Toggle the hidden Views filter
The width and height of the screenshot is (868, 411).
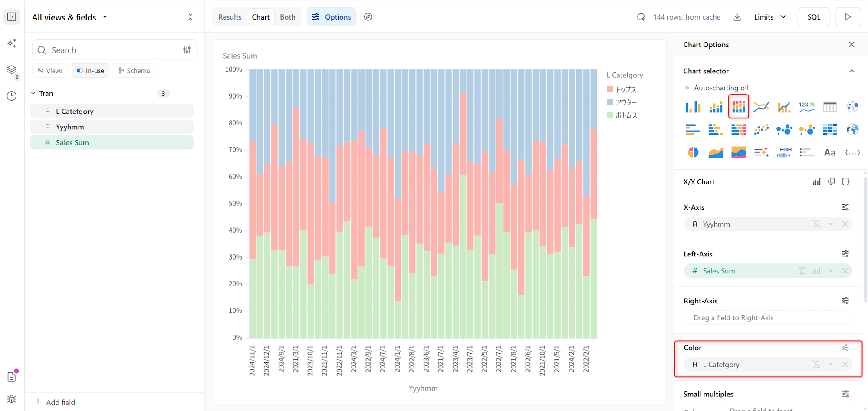point(50,71)
